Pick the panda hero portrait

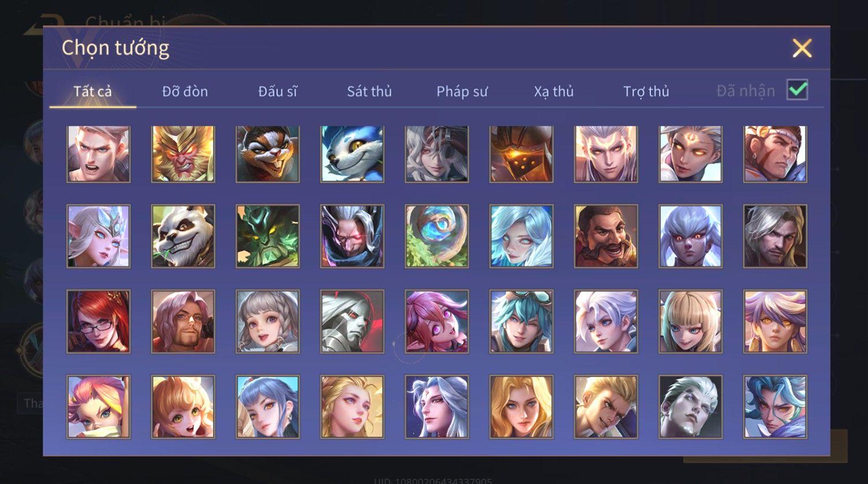pos(183,236)
